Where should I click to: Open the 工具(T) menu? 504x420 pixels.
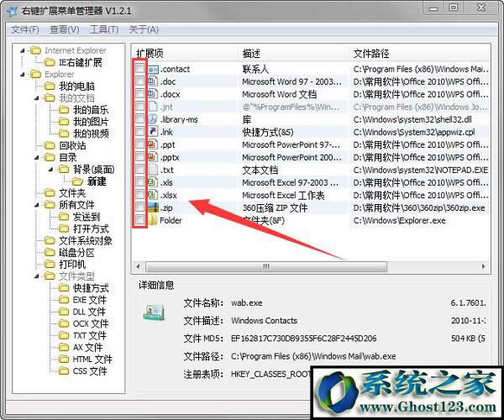104,29
